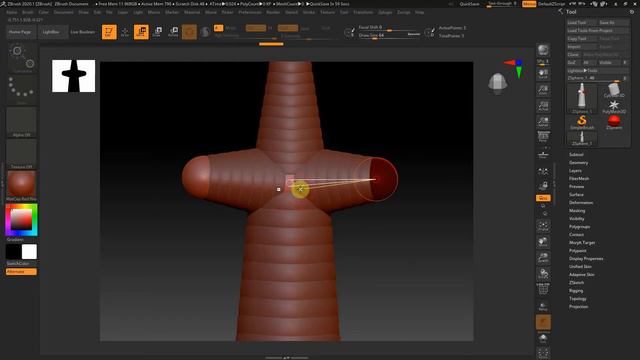
Task: Expand the Layers section
Action: [575, 171]
